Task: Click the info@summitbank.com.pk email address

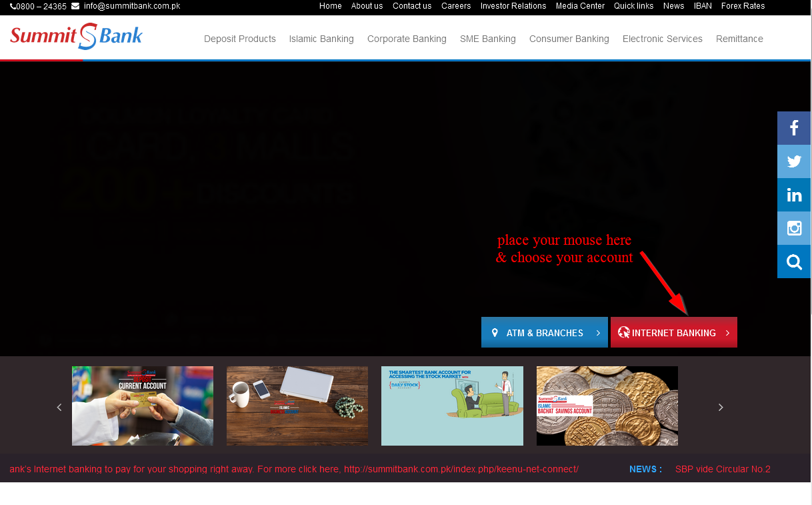Action: [132, 6]
